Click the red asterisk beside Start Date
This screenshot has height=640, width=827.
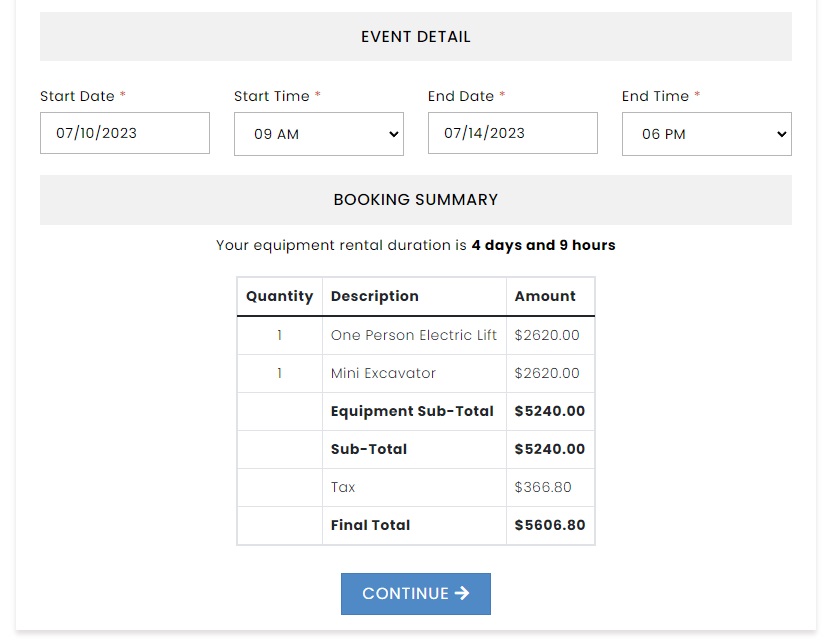coord(121,96)
